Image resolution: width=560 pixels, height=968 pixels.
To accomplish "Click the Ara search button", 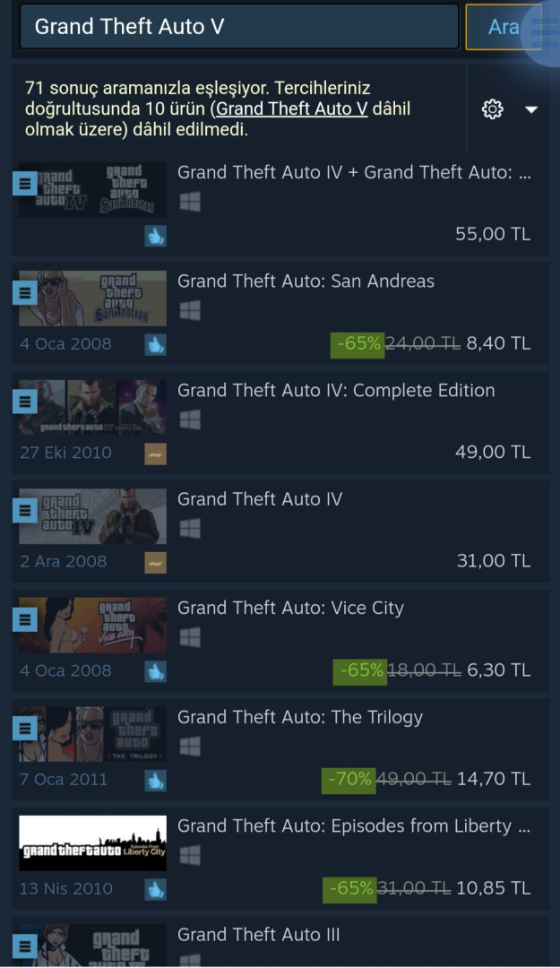I will tap(504, 27).
